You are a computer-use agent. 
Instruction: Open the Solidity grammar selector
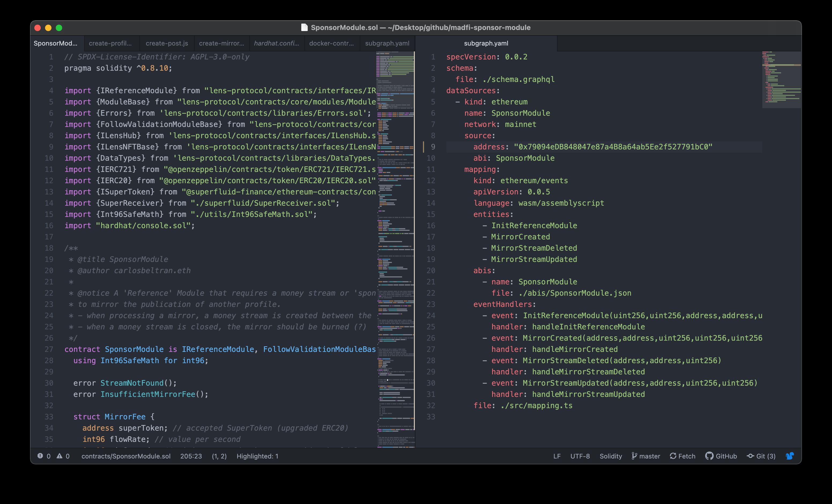coord(611,456)
